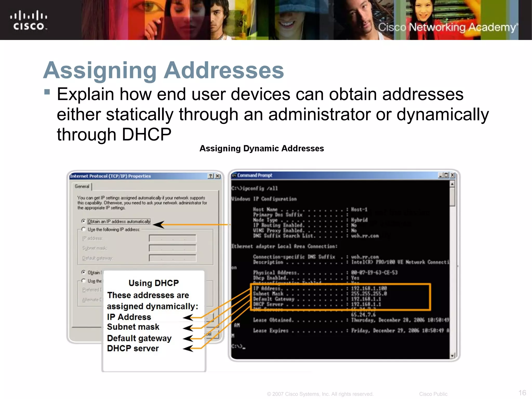Click the Command Prompt title bar icon
The width and height of the screenshot is (532, 399).
coord(234,175)
